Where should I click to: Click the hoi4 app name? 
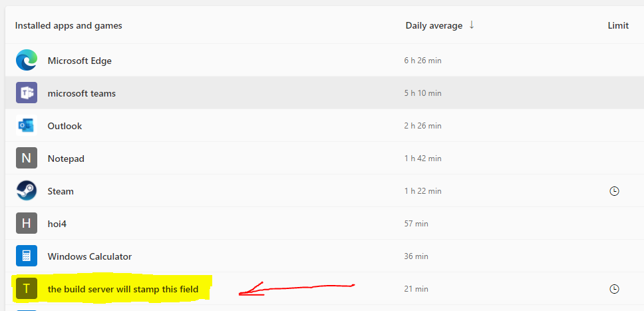(57, 224)
